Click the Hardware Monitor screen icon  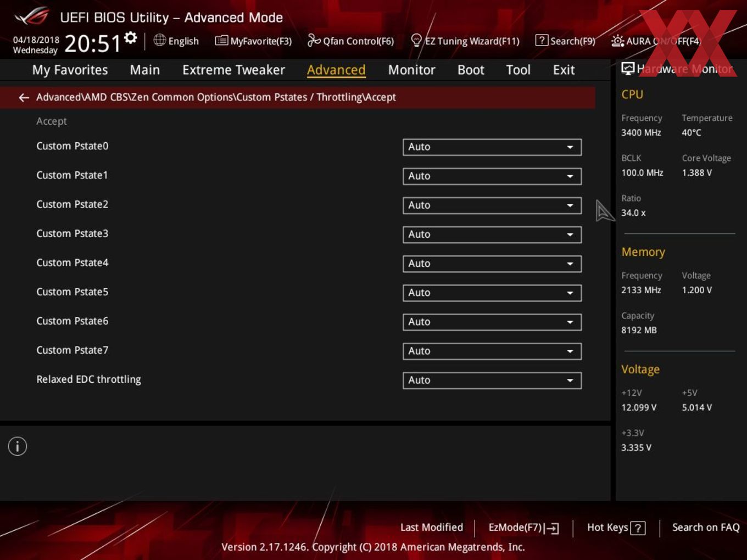(x=628, y=69)
